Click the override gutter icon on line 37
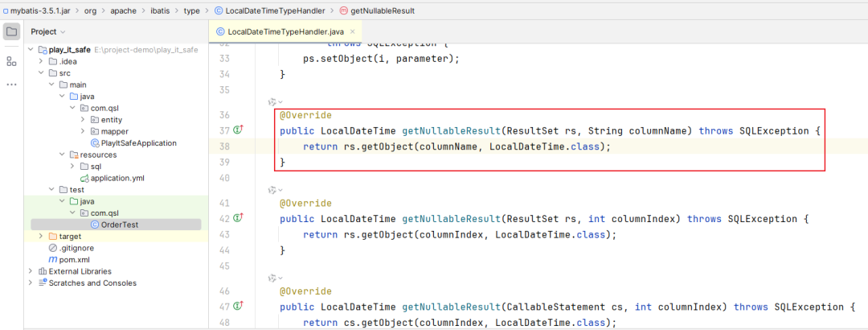Screen dimensions: 868x330 (238, 130)
